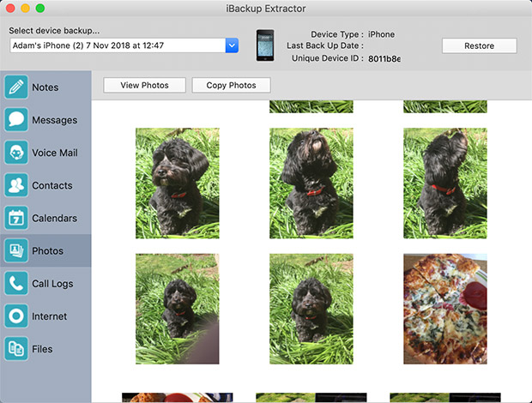Go to the Contacts label

52,186
